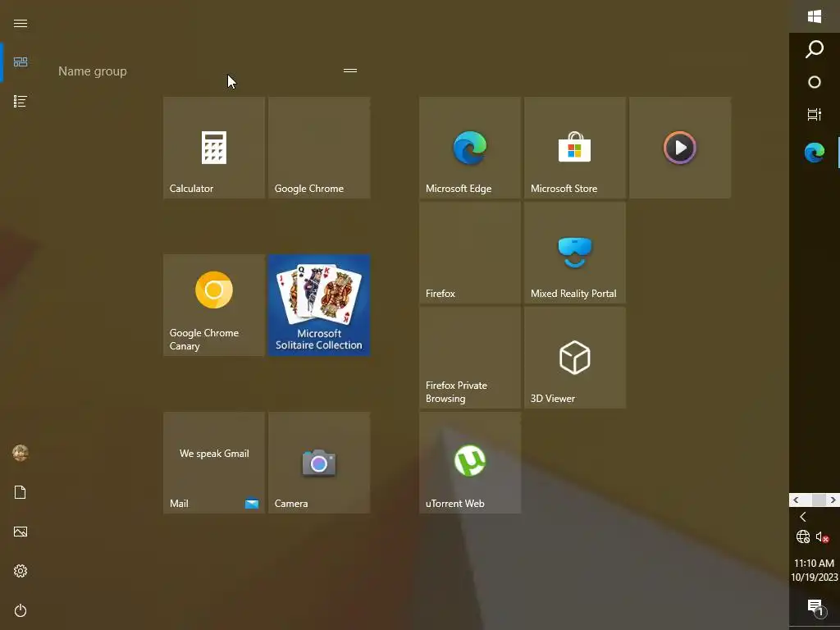The image size is (840, 630).
Task: Show hidden tray icons chevron
Action: 803,517
